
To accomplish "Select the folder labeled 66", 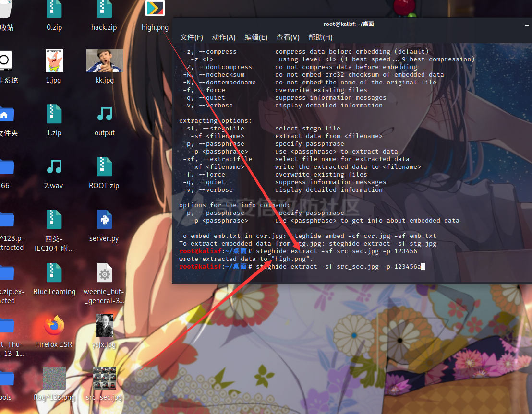I will tap(6, 167).
